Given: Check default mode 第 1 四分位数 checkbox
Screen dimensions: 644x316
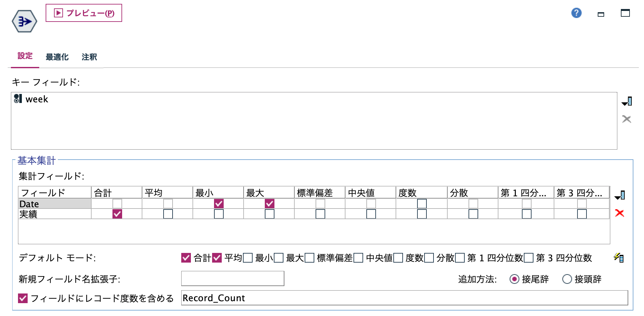Looking at the screenshot, I should [460, 258].
